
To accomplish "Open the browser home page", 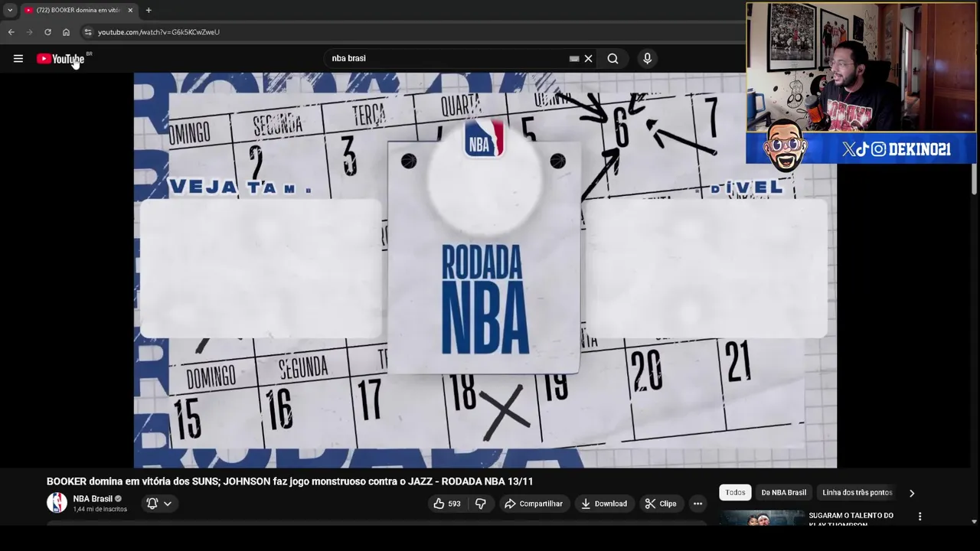I will [x=66, y=32].
